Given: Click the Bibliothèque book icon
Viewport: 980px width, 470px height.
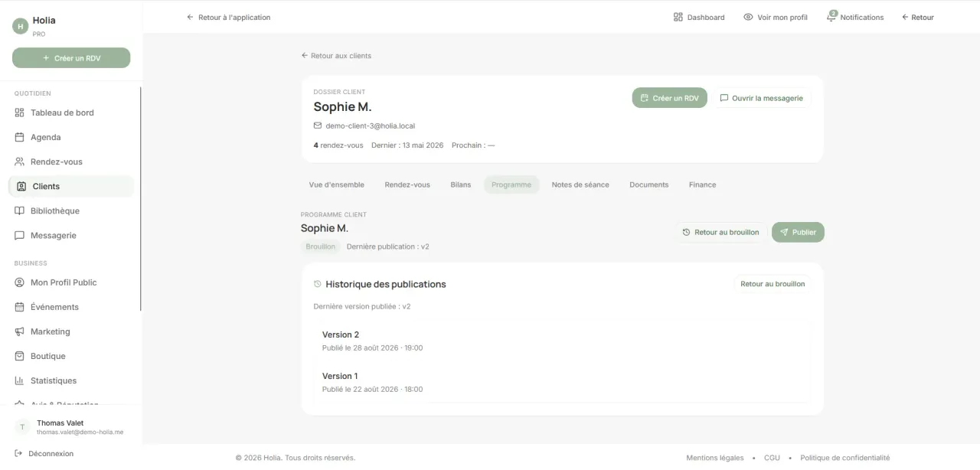Looking at the screenshot, I should tap(20, 211).
